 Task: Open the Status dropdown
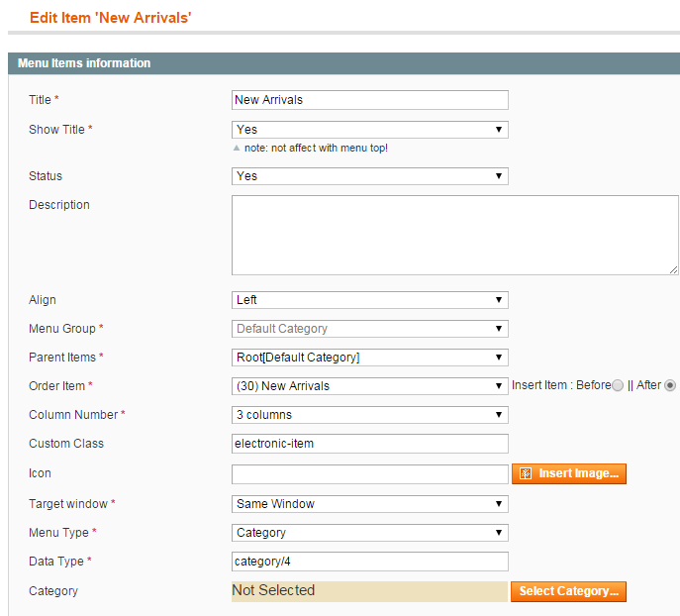[x=370, y=176]
